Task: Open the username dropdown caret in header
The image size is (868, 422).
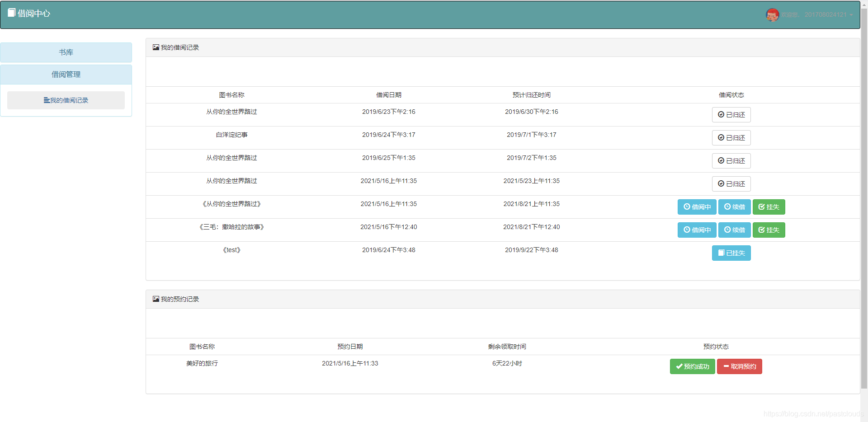Action: 851,15
